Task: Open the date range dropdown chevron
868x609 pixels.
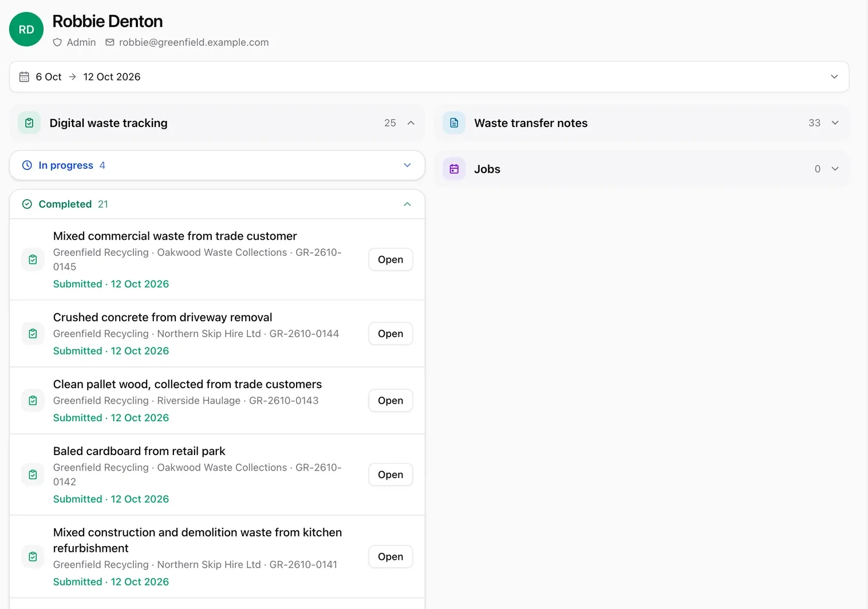Action: coord(834,77)
